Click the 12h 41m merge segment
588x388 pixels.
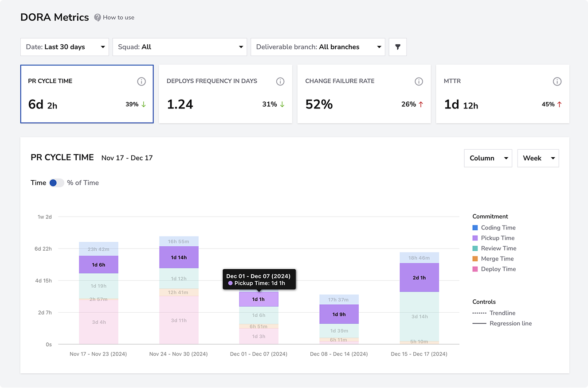point(179,292)
